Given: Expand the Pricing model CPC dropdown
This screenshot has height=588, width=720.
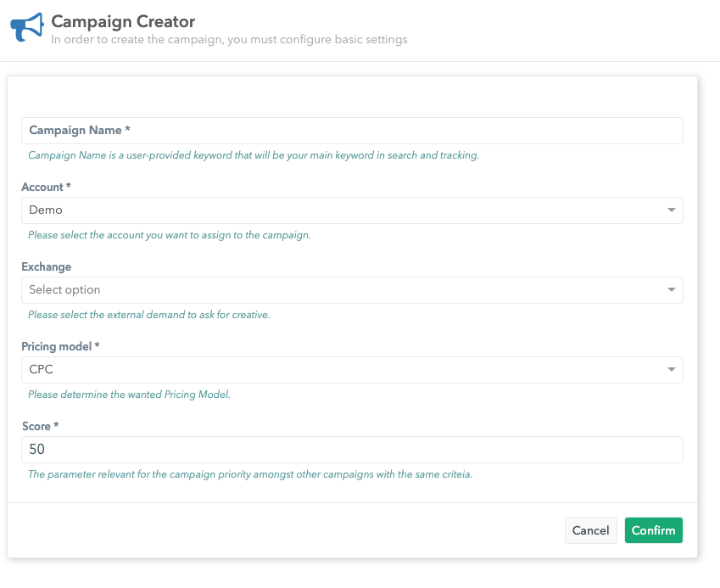Looking at the screenshot, I should tap(339, 369).
